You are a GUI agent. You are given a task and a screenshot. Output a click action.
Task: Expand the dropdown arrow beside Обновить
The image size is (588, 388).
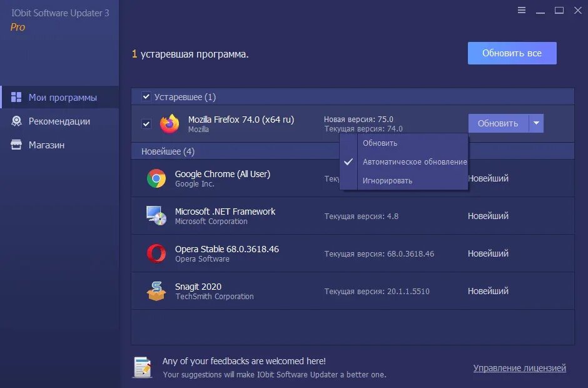pyautogui.click(x=536, y=123)
